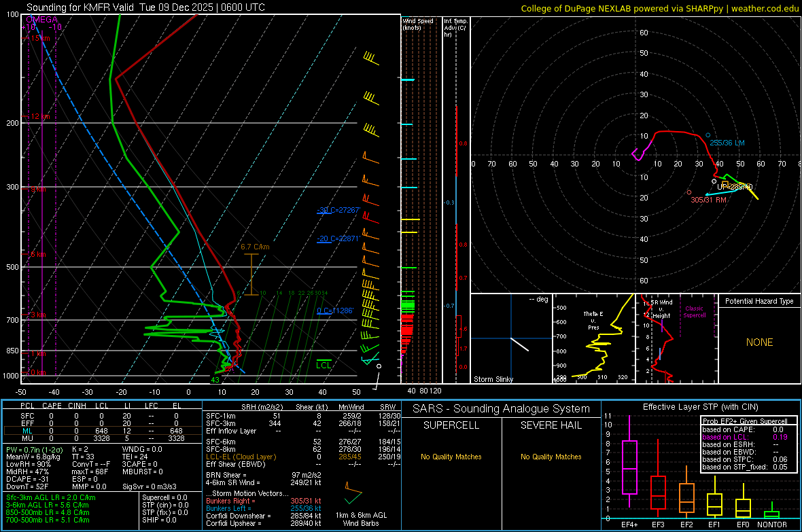Image resolution: width=802 pixels, height=532 pixels.
Task: Click the surface dewpoint value 43
Action: click(x=215, y=380)
